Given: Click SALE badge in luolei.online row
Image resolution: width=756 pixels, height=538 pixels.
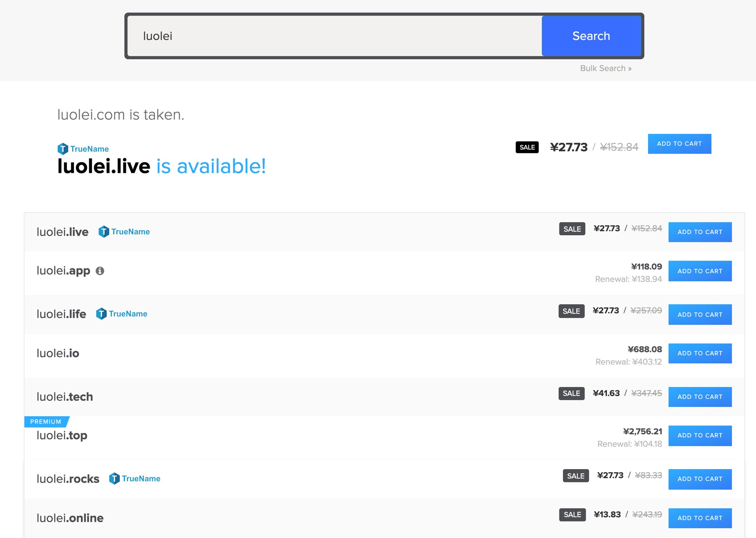Looking at the screenshot, I should point(572,515).
